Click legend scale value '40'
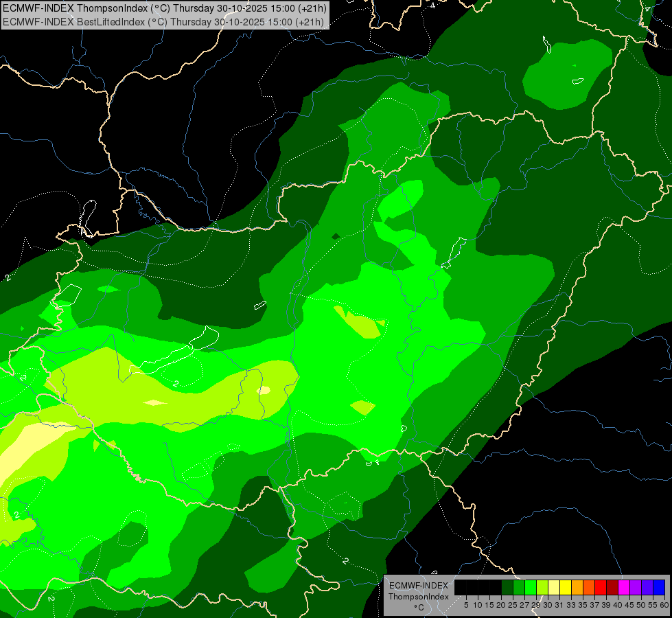672x618 pixels. click(618, 605)
